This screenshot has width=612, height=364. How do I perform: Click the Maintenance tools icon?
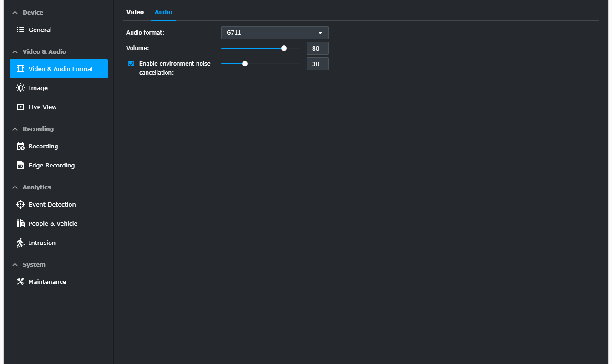point(20,282)
